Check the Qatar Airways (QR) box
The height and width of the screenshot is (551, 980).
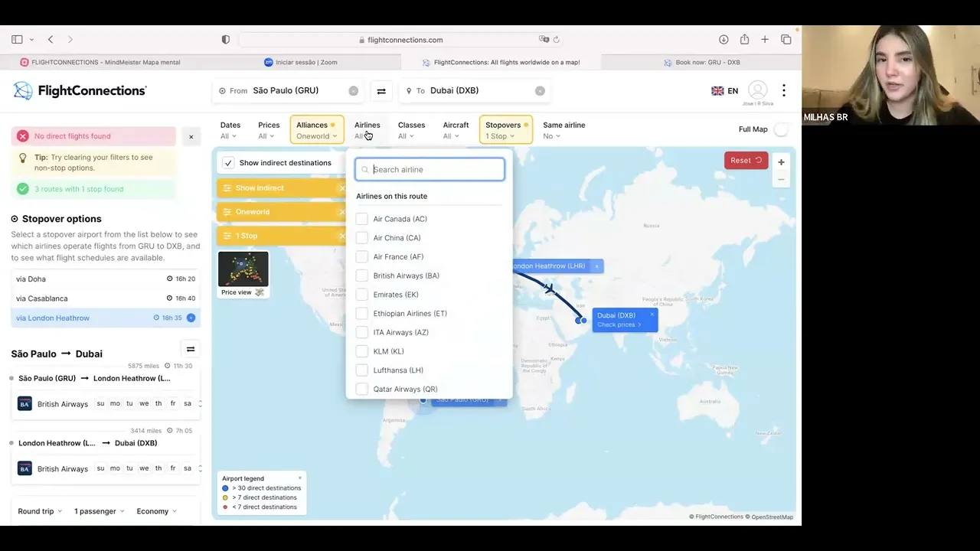tap(361, 390)
